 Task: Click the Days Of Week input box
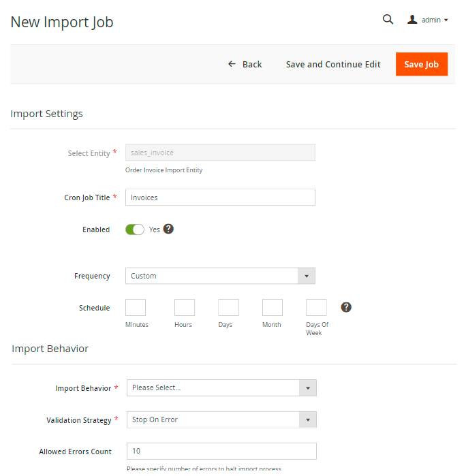pos(316,307)
